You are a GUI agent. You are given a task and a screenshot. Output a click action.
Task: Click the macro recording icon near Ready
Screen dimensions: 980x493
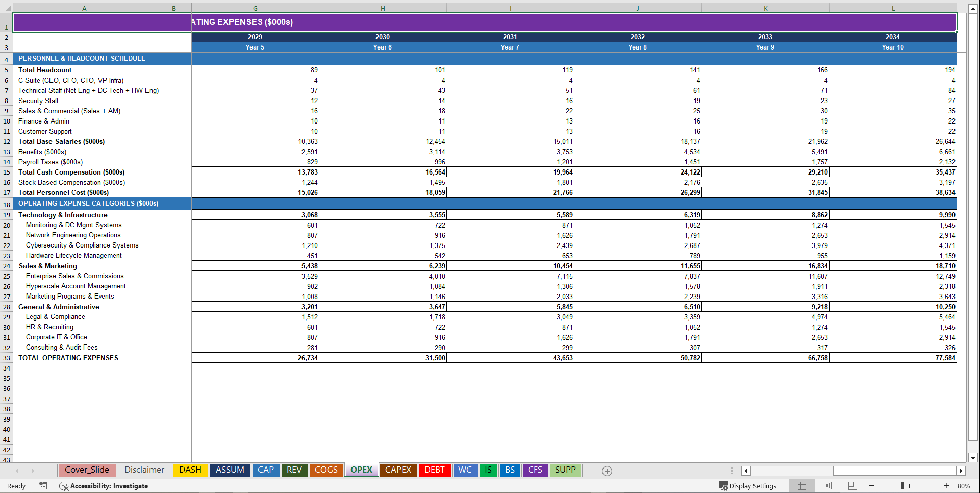coord(43,486)
